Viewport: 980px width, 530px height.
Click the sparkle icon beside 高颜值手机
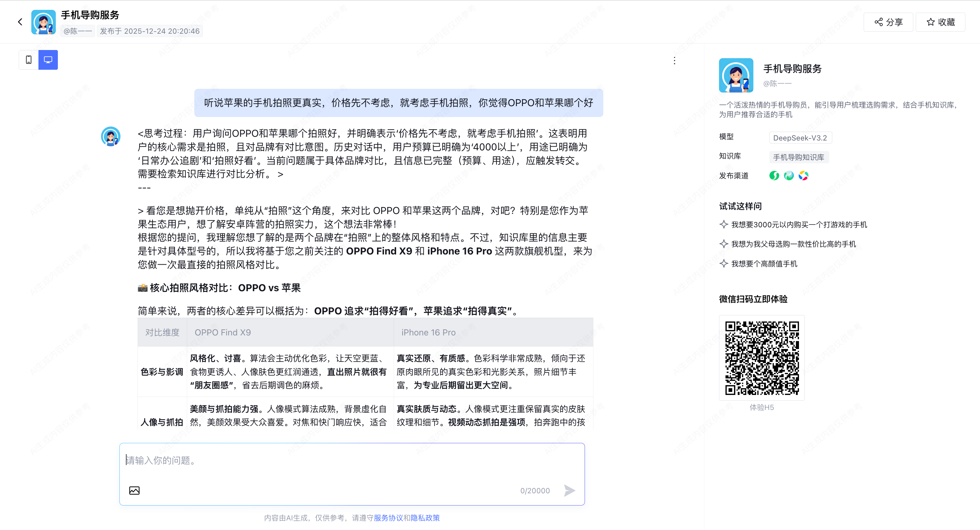723,264
